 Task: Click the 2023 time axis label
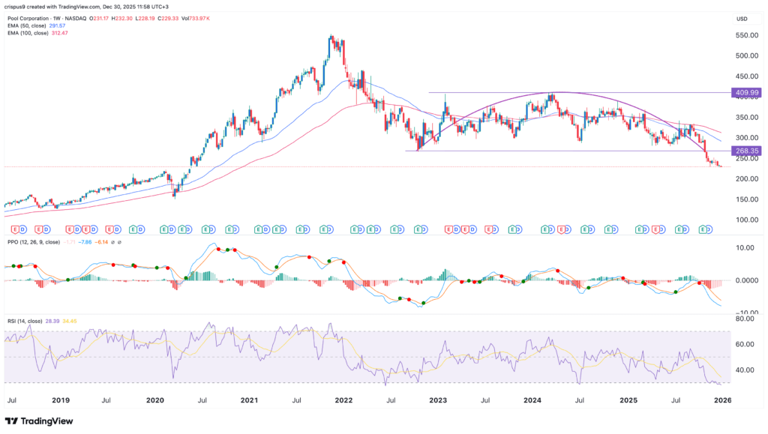tap(438, 401)
